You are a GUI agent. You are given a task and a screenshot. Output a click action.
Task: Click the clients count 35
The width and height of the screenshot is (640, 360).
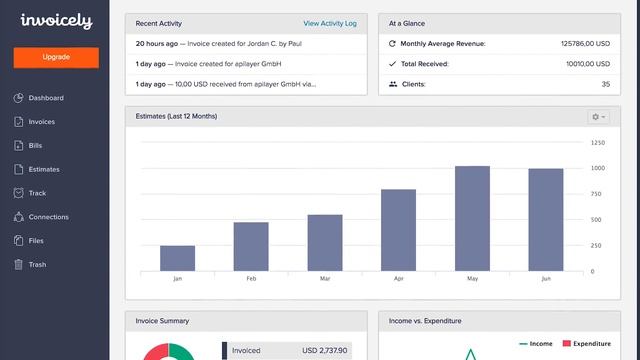click(x=606, y=84)
